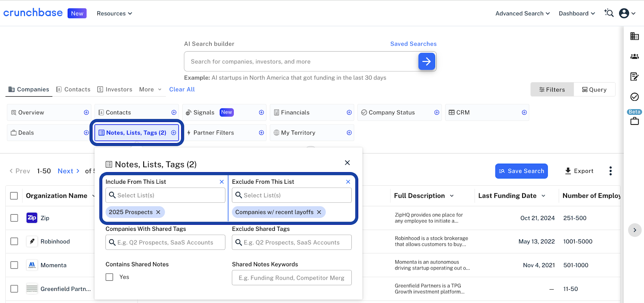Image resolution: width=644 pixels, height=303 pixels.
Task: Click the New badge beside Crunchbase logo
Action: 77,13
